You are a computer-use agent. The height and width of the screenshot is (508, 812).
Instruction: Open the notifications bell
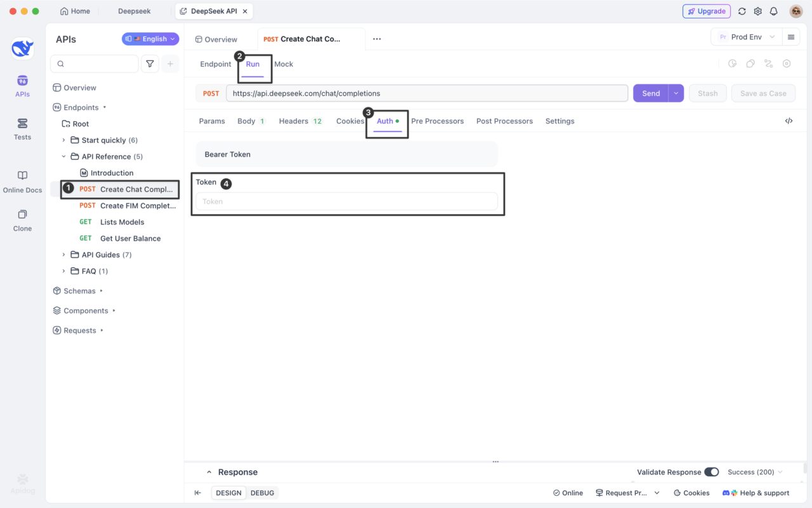tap(773, 11)
